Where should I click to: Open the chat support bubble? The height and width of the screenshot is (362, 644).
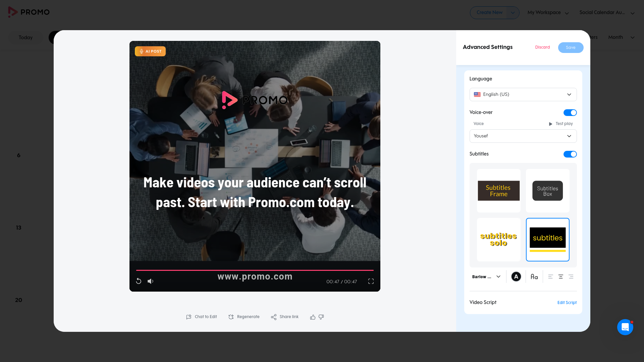click(625, 327)
